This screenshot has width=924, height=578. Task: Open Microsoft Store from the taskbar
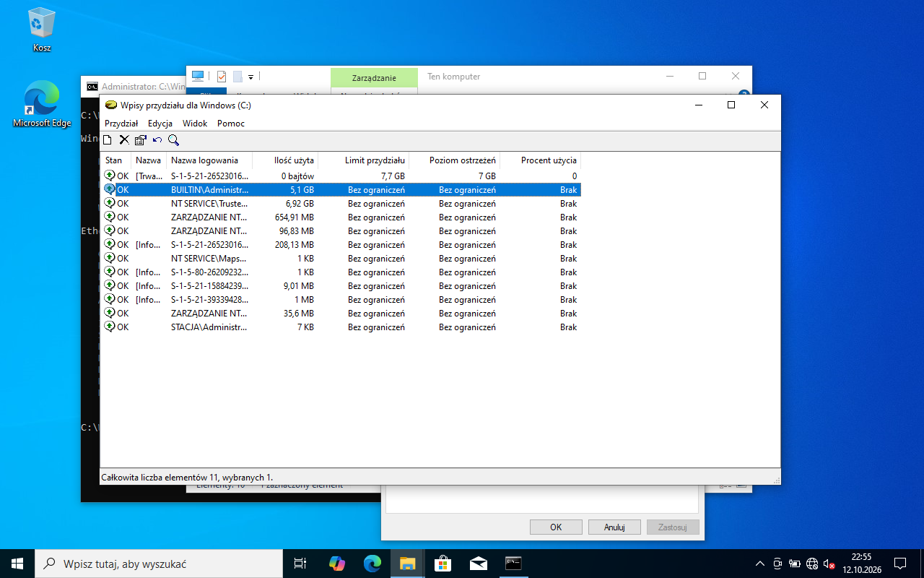443,564
